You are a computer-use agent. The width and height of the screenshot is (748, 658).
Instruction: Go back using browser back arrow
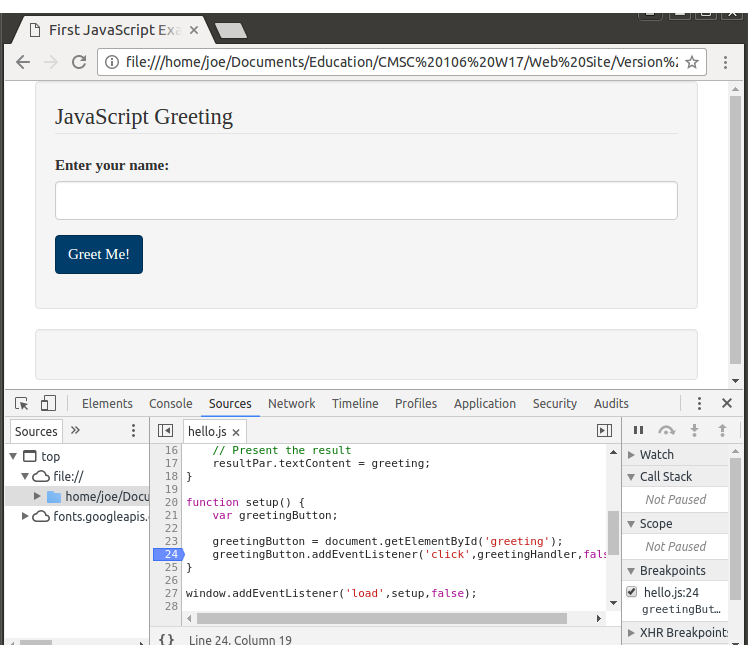coord(22,62)
